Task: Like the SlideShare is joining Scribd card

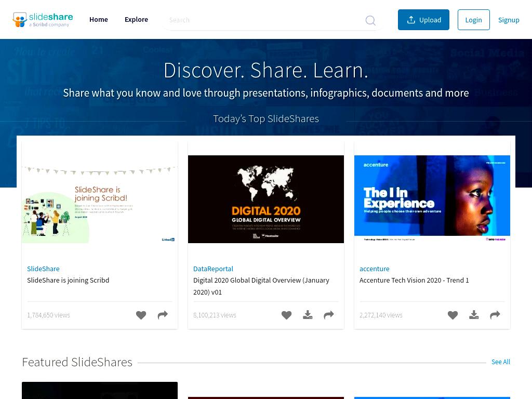Action: tap(141, 315)
